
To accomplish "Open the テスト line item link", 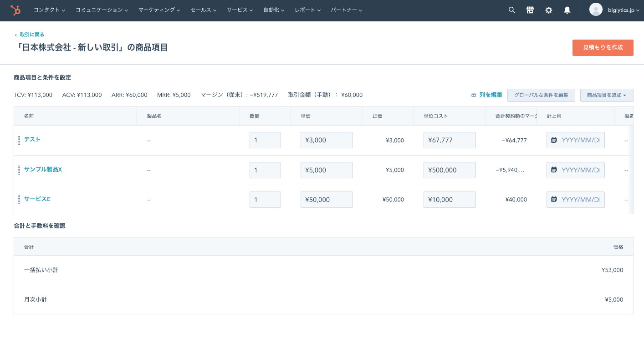I will click(x=32, y=140).
